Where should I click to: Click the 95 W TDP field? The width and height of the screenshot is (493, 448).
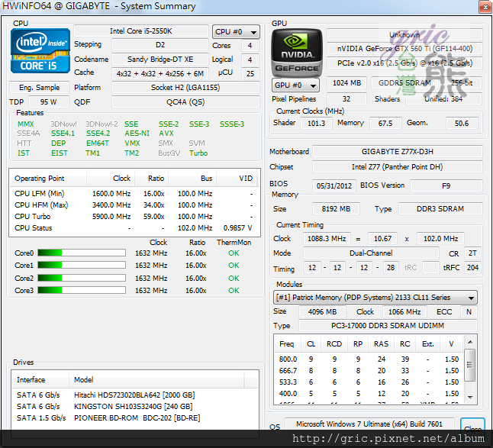(x=48, y=102)
